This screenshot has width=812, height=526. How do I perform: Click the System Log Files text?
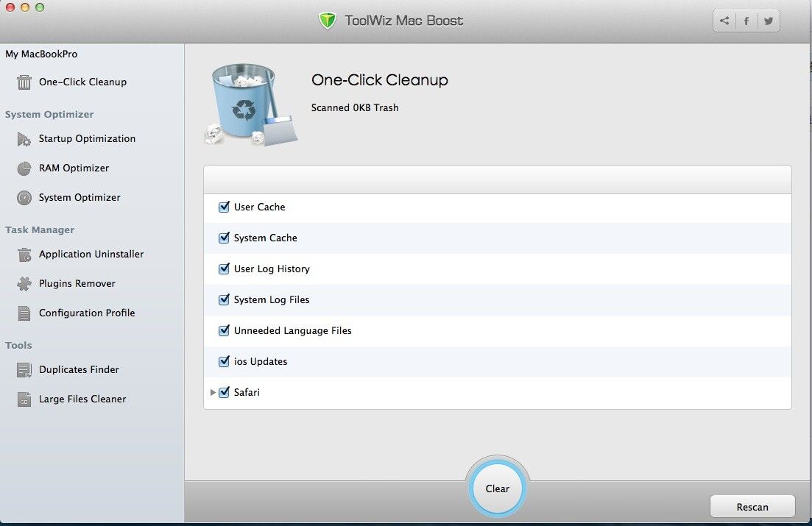point(272,299)
